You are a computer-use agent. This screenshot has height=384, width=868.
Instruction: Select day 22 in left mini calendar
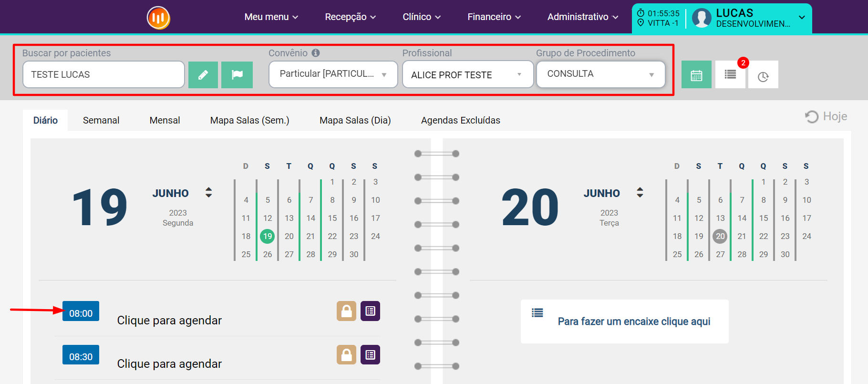tap(332, 236)
